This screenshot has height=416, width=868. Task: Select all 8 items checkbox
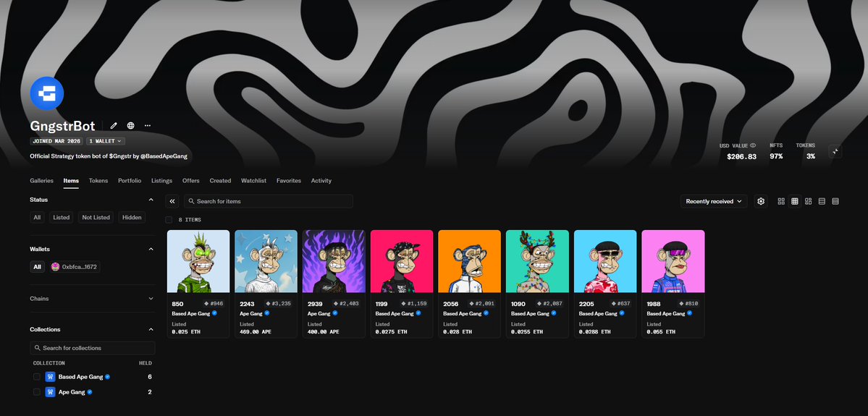pyautogui.click(x=169, y=220)
